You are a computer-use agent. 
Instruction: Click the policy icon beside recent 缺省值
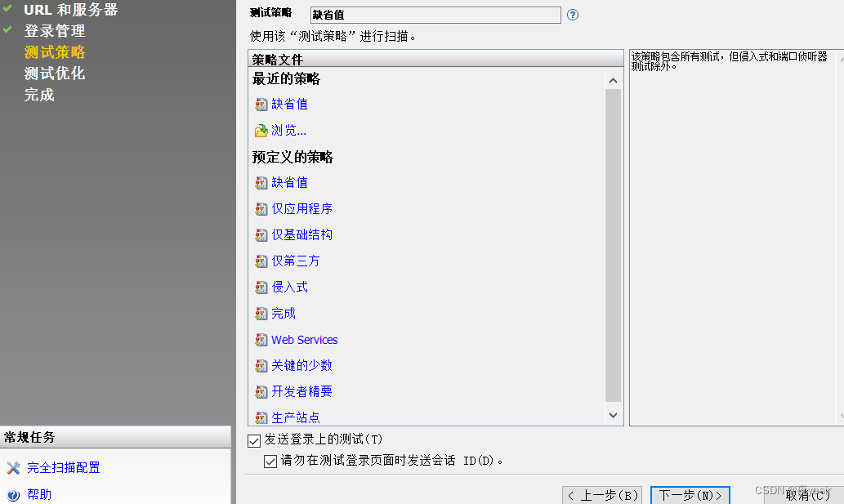click(261, 105)
